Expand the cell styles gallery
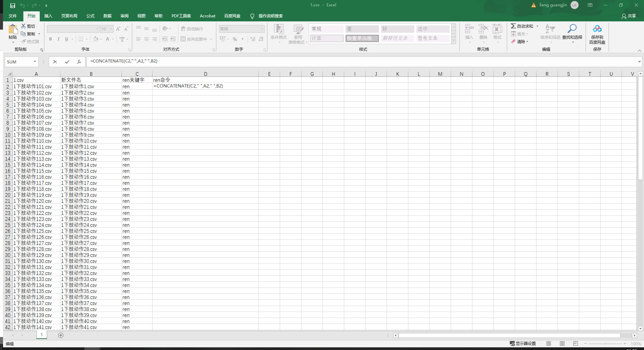 [453, 41]
